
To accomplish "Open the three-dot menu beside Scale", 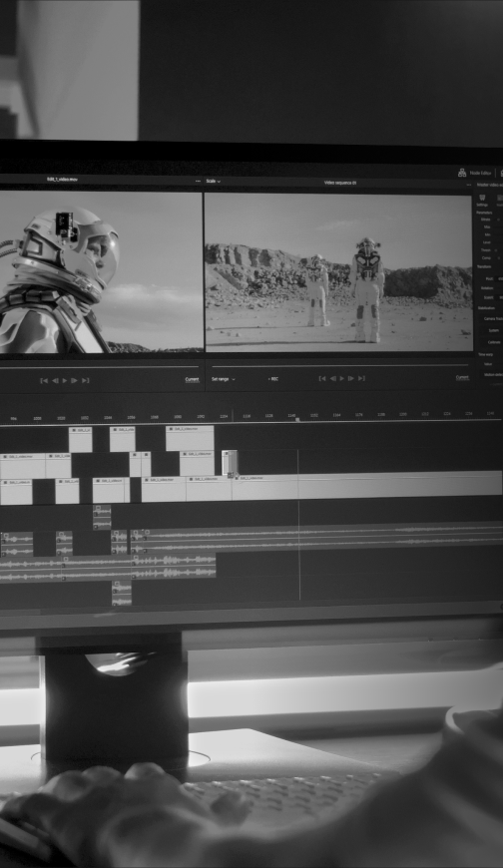I will coord(198,181).
